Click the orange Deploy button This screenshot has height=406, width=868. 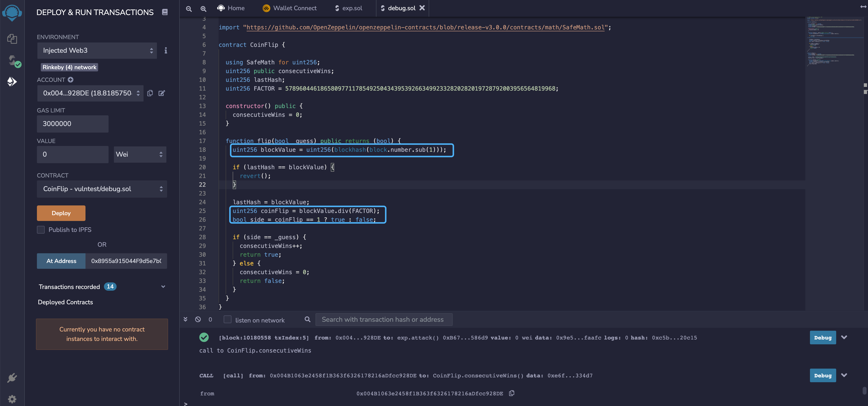61,213
